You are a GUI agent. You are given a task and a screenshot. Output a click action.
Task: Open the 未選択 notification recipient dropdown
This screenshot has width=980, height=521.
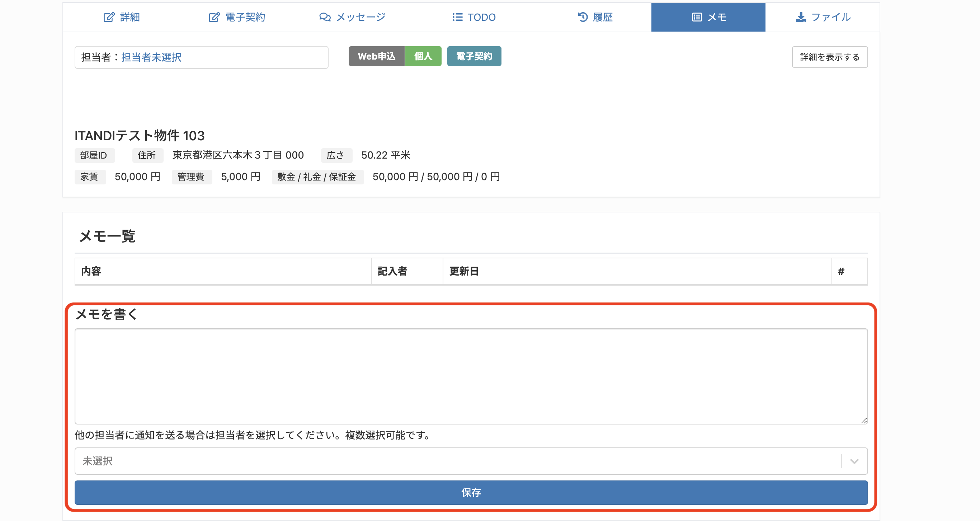(x=471, y=461)
